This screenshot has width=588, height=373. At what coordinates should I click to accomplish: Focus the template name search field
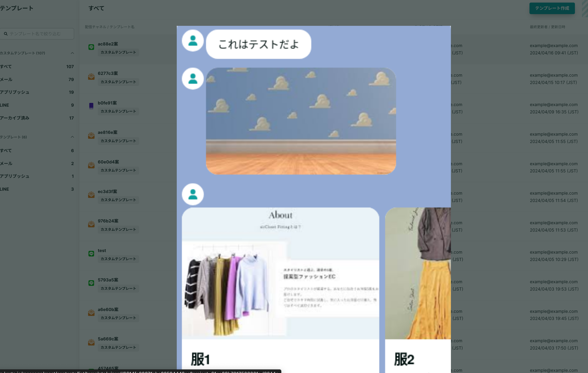click(39, 34)
